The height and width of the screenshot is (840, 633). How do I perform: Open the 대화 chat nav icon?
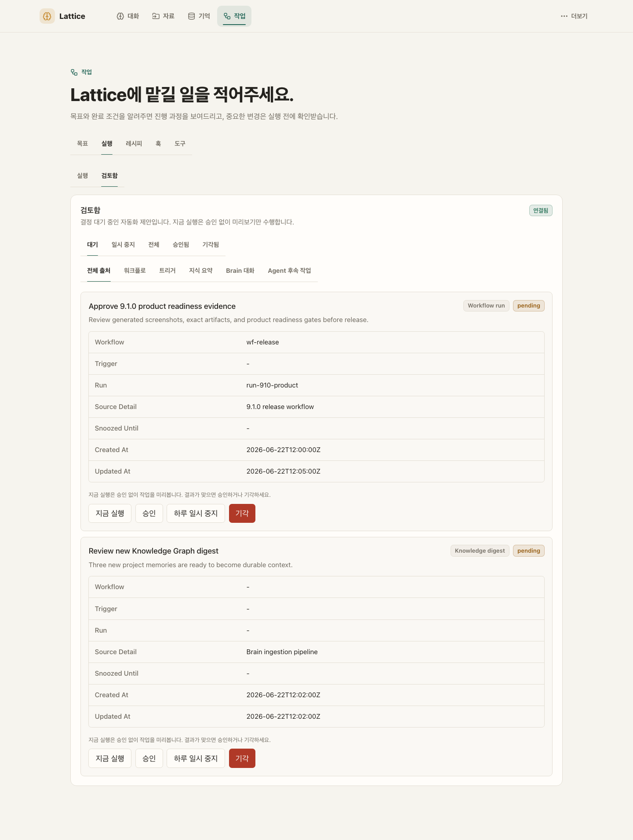pyautogui.click(x=120, y=16)
